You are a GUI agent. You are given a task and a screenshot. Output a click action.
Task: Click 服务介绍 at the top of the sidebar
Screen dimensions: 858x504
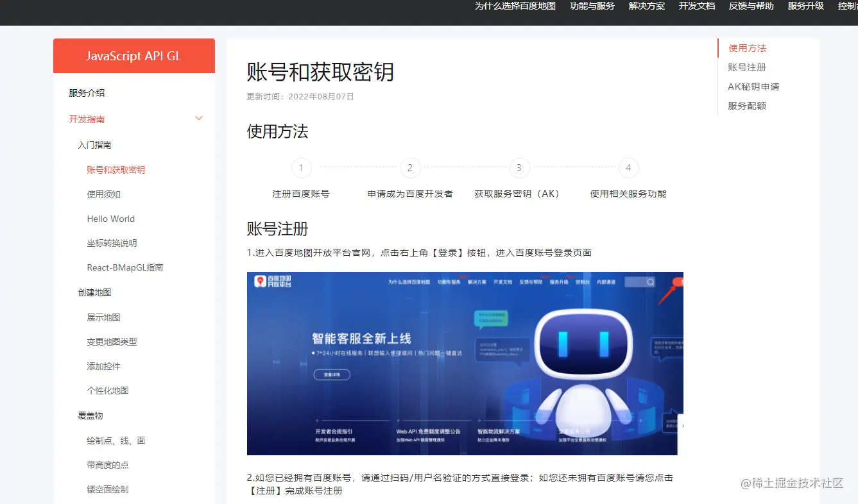[x=87, y=92]
